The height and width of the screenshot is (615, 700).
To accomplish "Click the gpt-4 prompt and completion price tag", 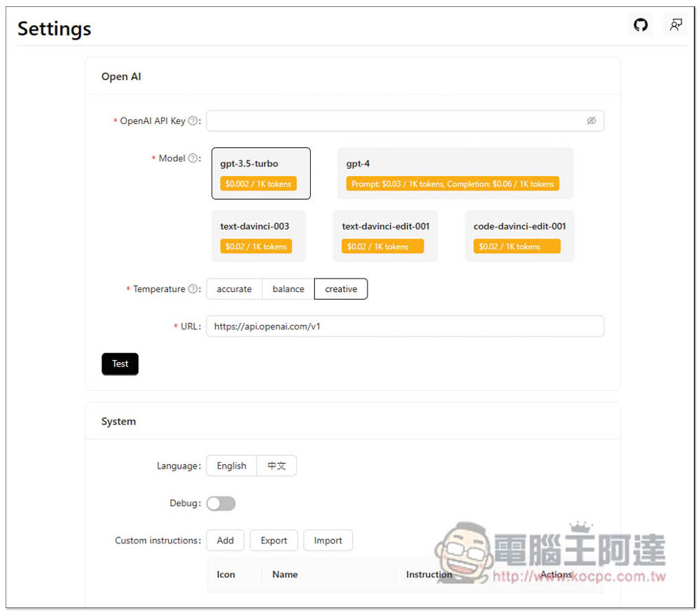I will (x=453, y=184).
